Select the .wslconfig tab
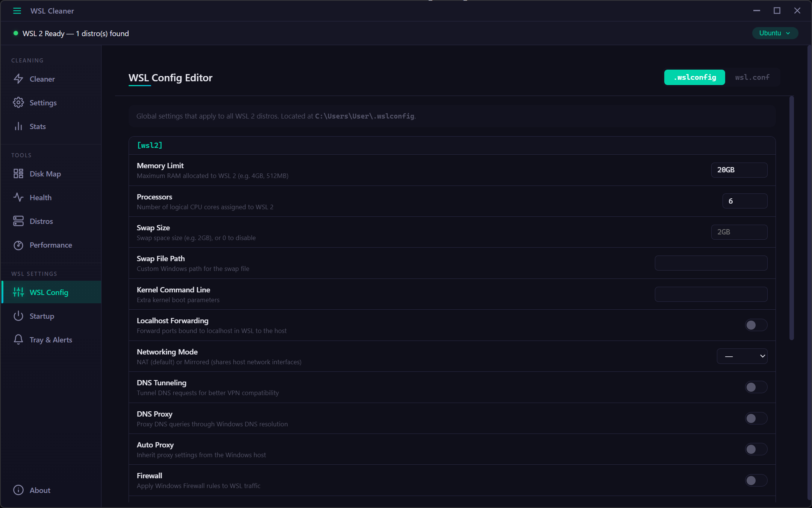The image size is (812, 508). coord(694,78)
